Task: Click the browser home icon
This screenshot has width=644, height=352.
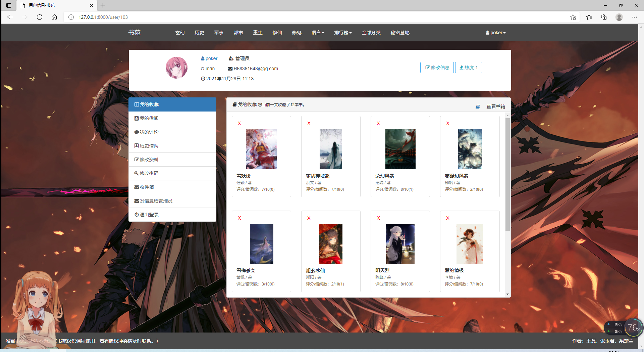Action: click(54, 17)
